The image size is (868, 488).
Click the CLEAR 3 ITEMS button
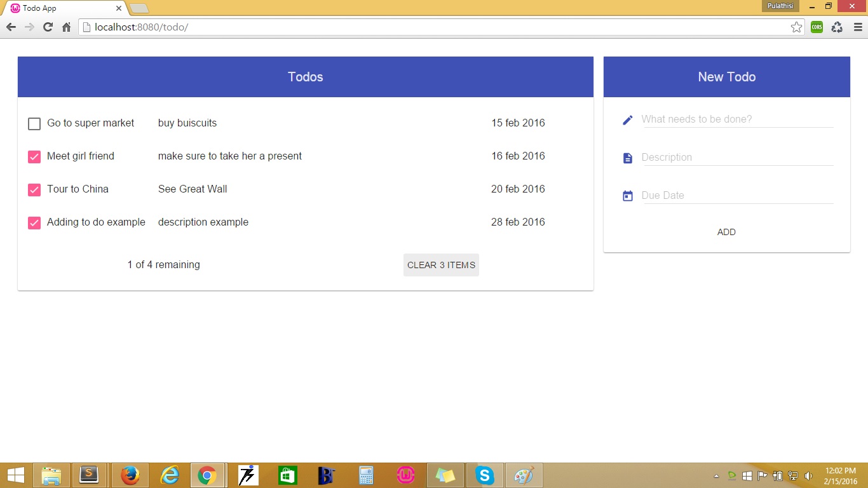click(441, 265)
